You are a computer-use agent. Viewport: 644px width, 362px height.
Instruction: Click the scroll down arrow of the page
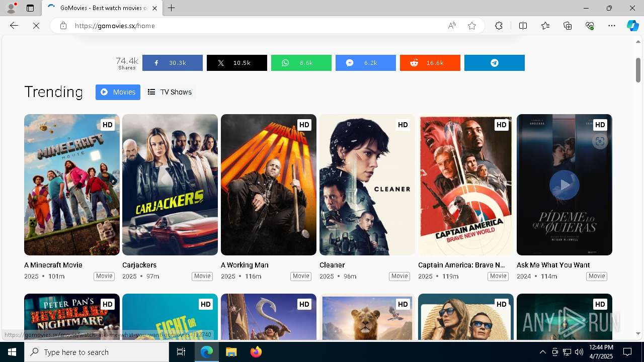638,333
